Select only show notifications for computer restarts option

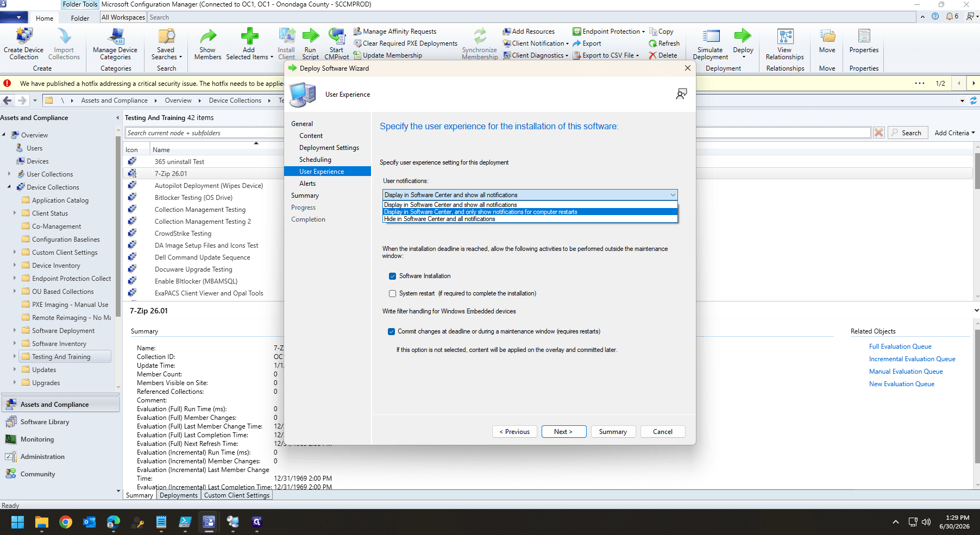tap(530, 212)
